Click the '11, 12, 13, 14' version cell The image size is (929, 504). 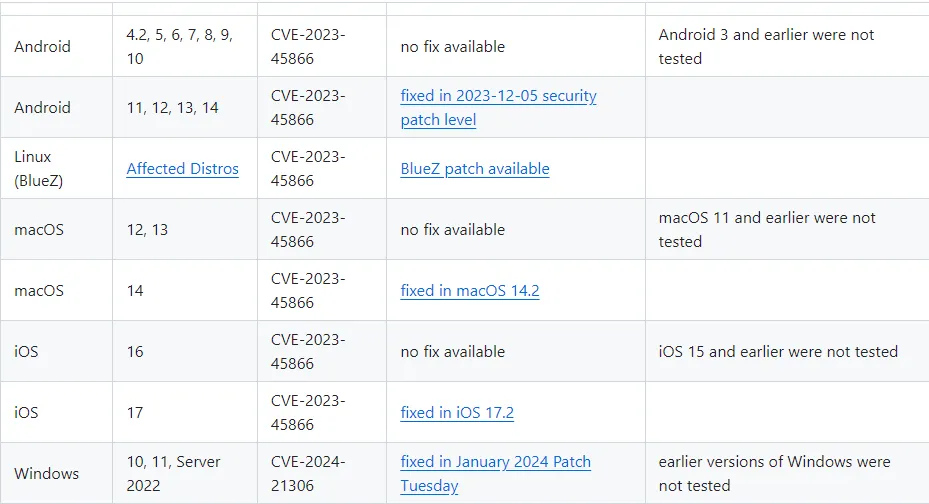point(185,107)
